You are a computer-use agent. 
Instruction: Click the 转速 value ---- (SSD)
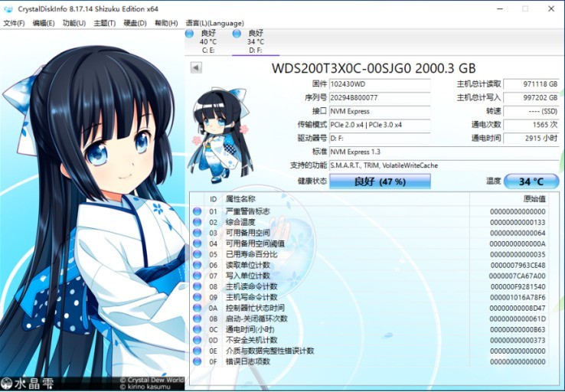(x=531, y=111)
